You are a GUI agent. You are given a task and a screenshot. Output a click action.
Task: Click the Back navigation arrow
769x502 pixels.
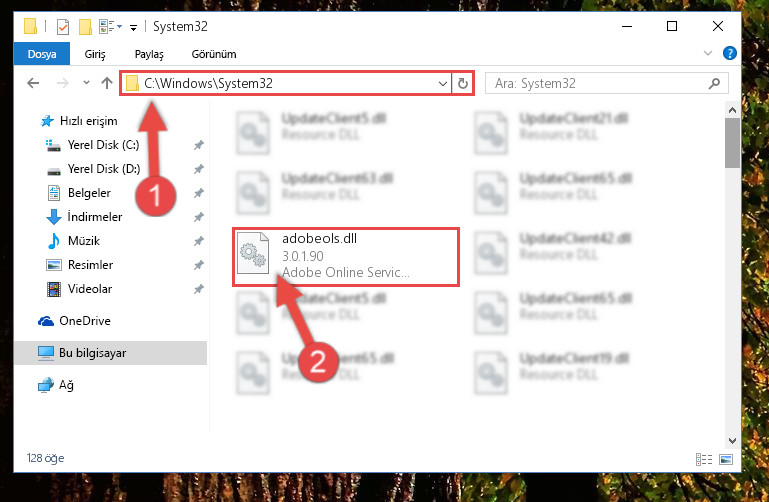coord(33,83)
